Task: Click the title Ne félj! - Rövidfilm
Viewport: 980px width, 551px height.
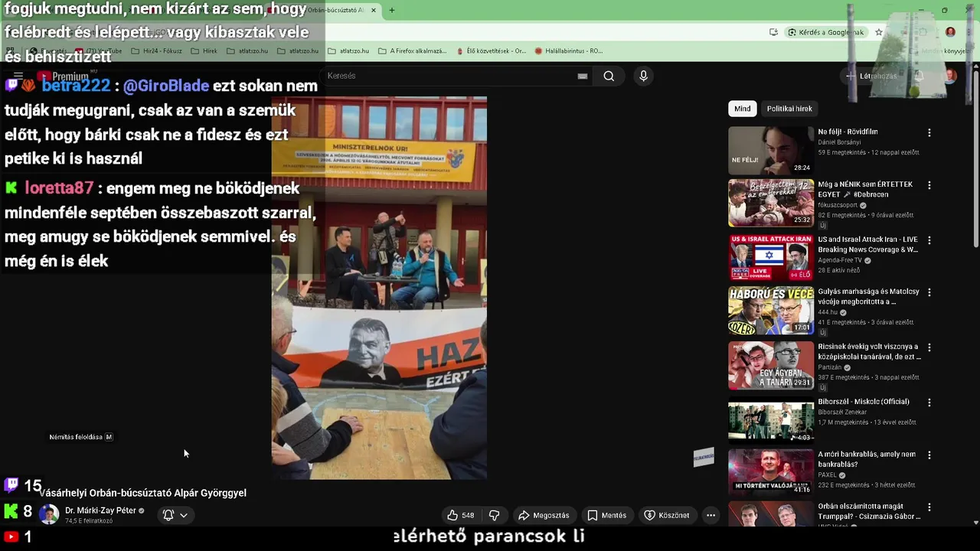Action: [848, 132]
